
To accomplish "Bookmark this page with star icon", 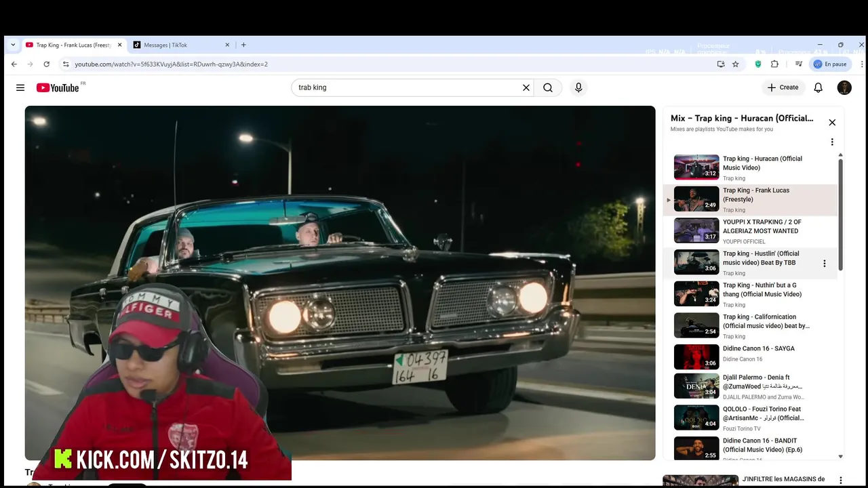I will tap(736, 64).
